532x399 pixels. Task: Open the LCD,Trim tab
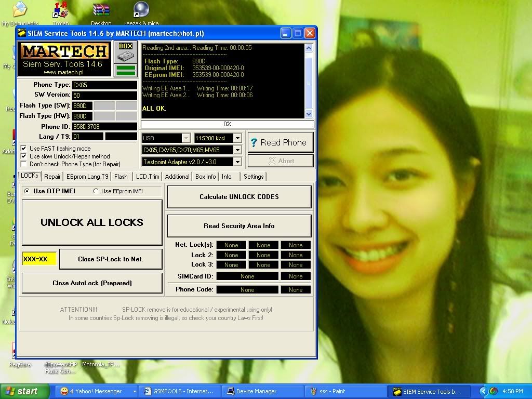coord(148,177)
